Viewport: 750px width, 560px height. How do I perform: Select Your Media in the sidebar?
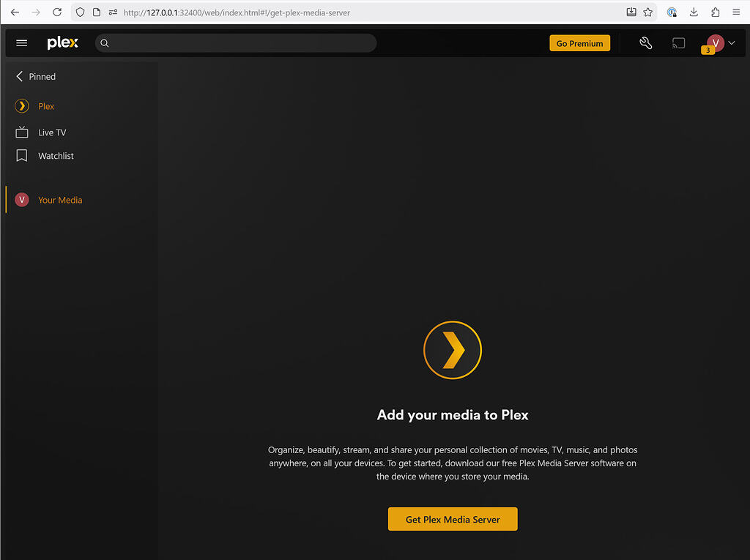[60, 199]
